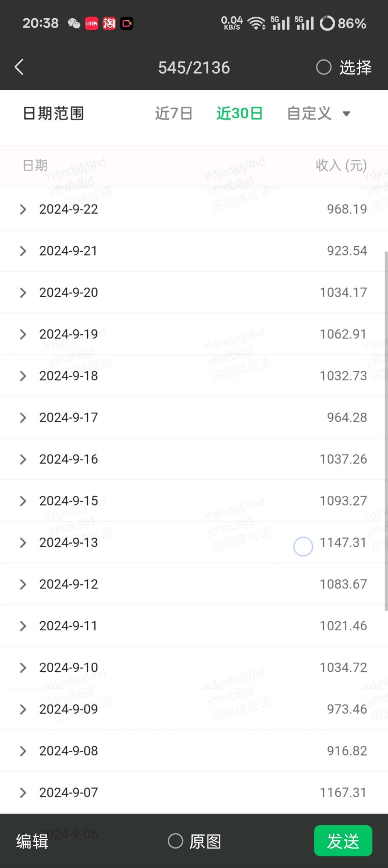This screenshot has width=388, height=868.
Task: Tap the 收入 (元) column header
Action: pos(341,166)
